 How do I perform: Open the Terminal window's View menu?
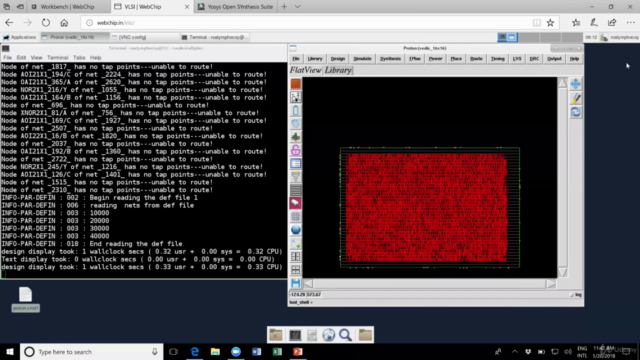point(36,58)
